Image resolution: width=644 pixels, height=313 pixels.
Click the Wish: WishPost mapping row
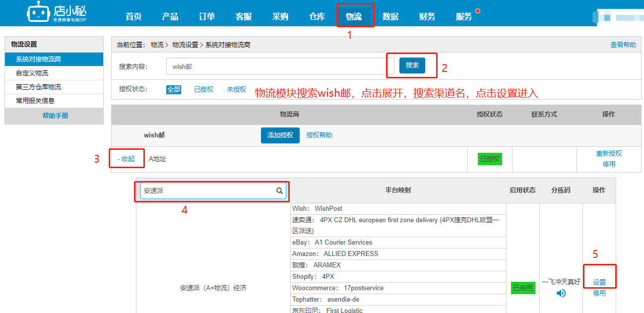coord(398,209)
